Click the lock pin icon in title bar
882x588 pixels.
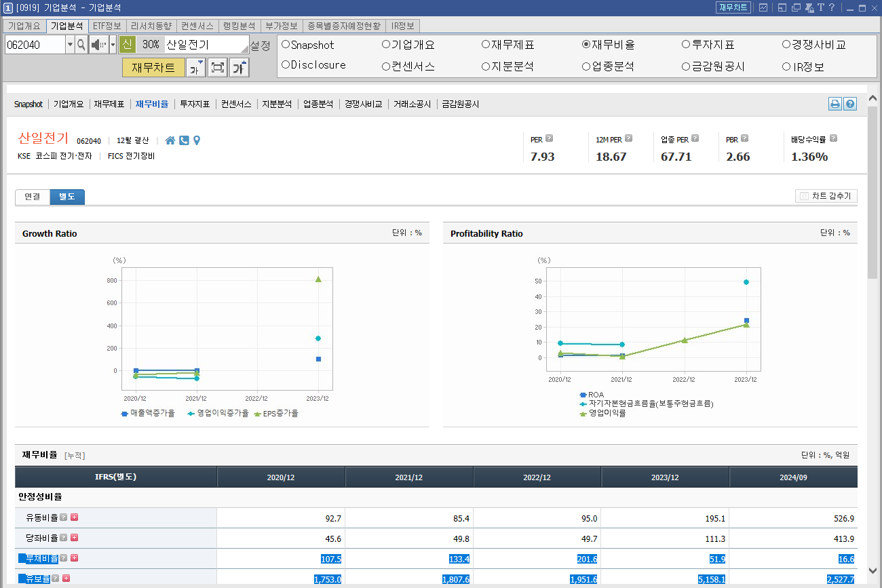(809, 7)
